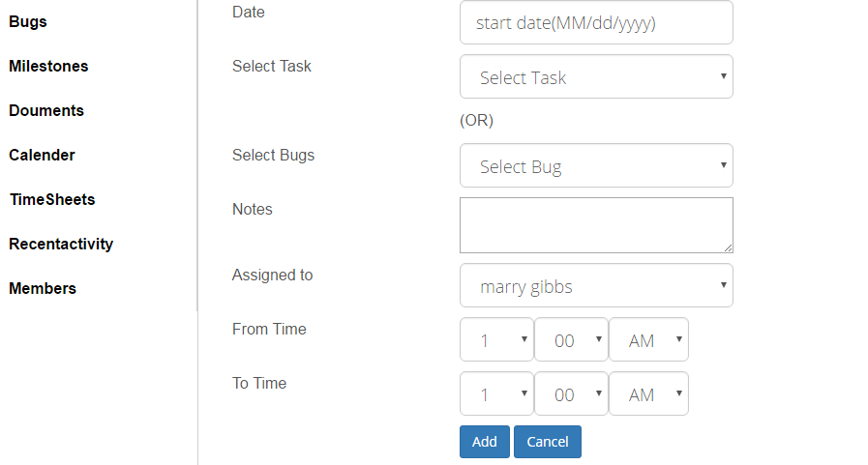This screenshot has width=868, height=465.
Task: Open the Assigned to marry gibbs dropdown
Action: (x=596, y=285)
